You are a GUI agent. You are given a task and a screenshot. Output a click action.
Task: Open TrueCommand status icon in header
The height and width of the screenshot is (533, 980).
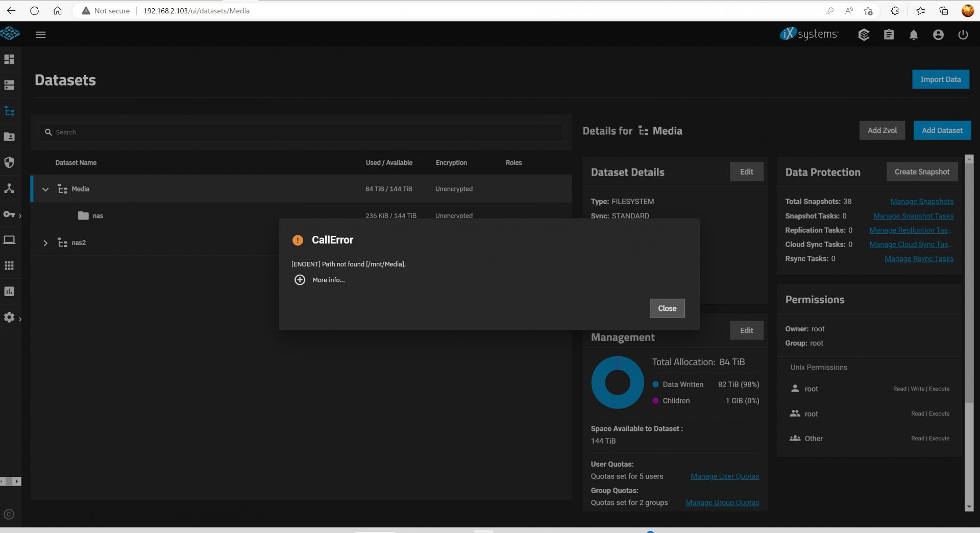pos(864,35)
